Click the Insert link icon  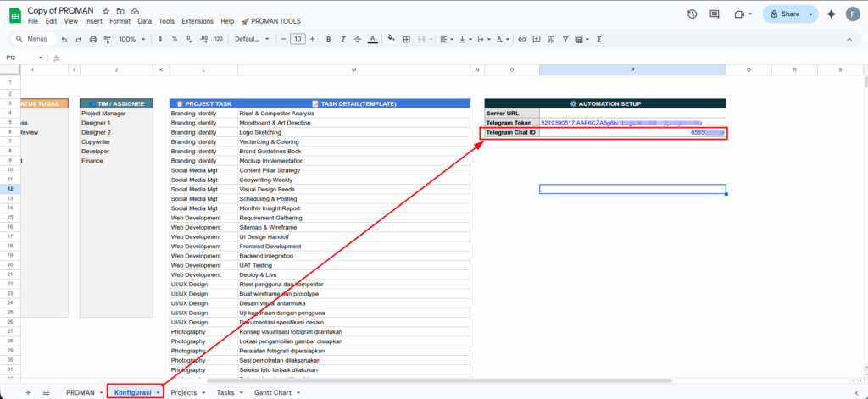[522, 39]
